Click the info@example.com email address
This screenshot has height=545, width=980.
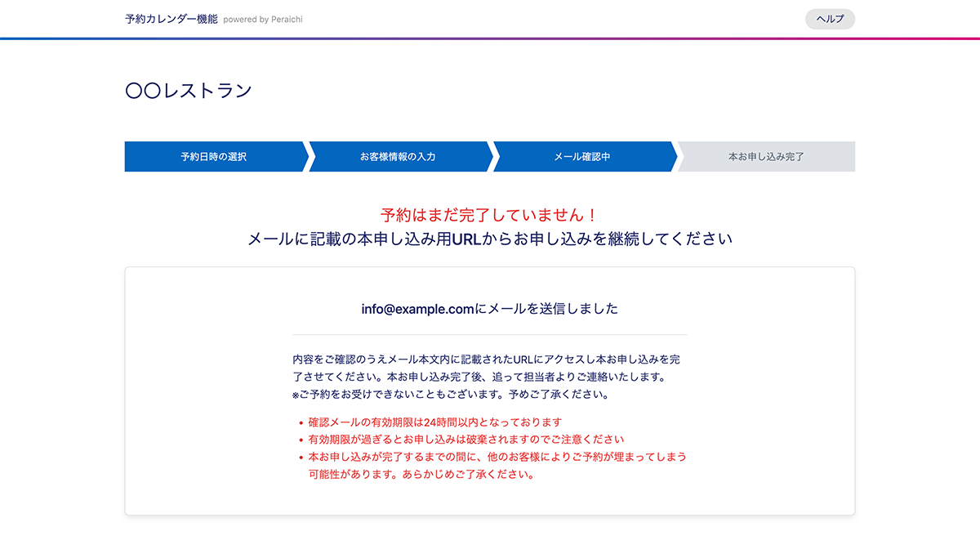coord(417,309)
